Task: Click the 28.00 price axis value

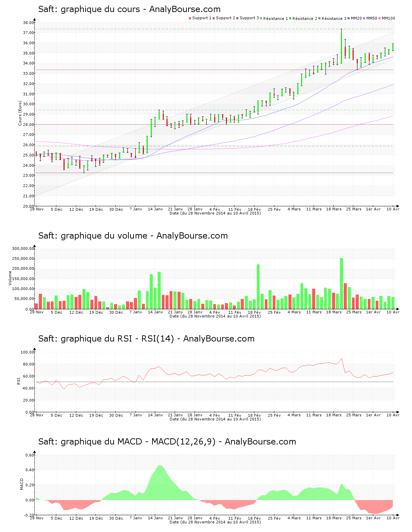Action: [x=28, y=125]
